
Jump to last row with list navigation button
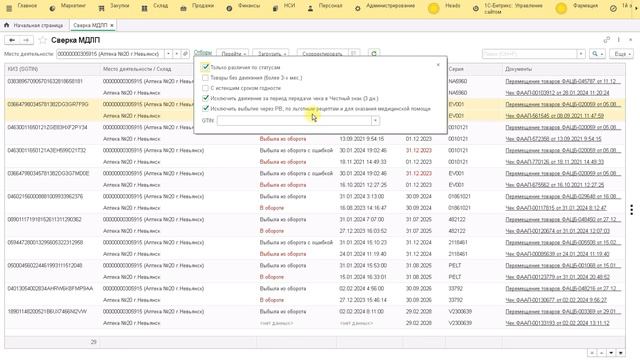click(x=621, y=353)
